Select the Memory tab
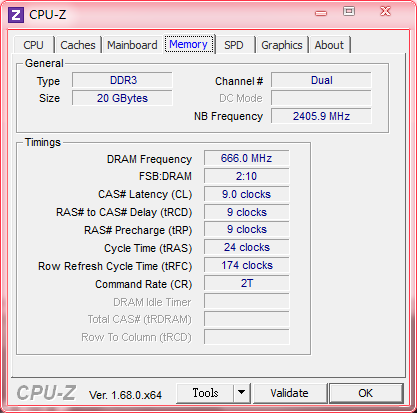Image resolution: width=417 pixels, height=413 pixels. point(189,44)
